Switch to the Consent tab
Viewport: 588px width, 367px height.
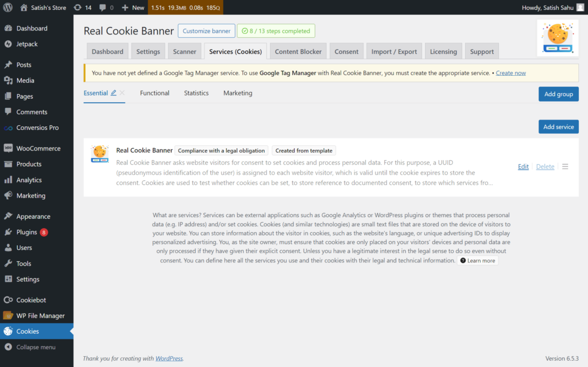pos(346,52)
